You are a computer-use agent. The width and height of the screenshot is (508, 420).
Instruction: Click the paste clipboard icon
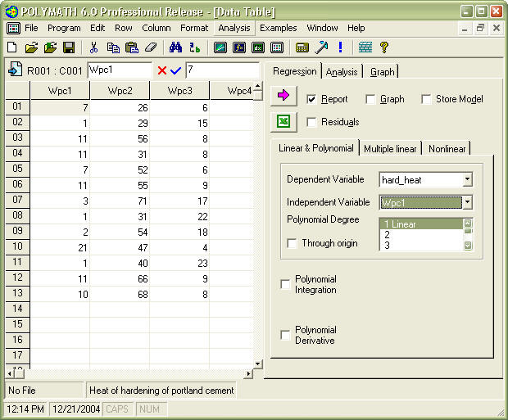[132, 47]
